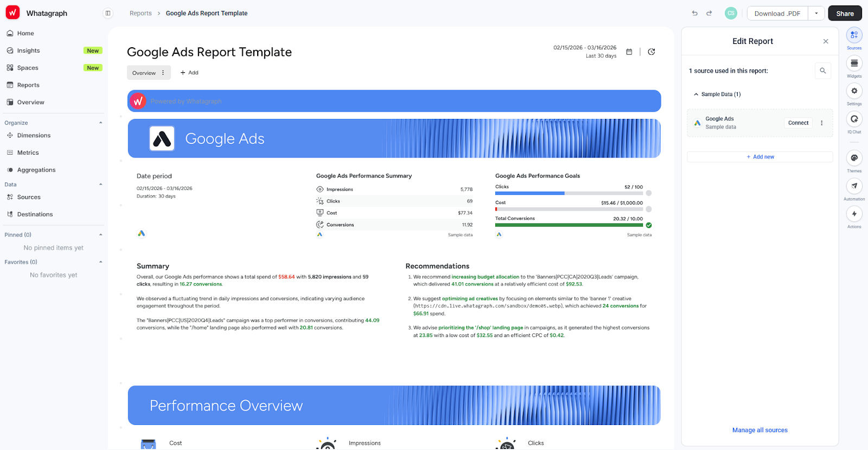
Task: Open the Automation paper-plane icon
Action: [854, 186]
